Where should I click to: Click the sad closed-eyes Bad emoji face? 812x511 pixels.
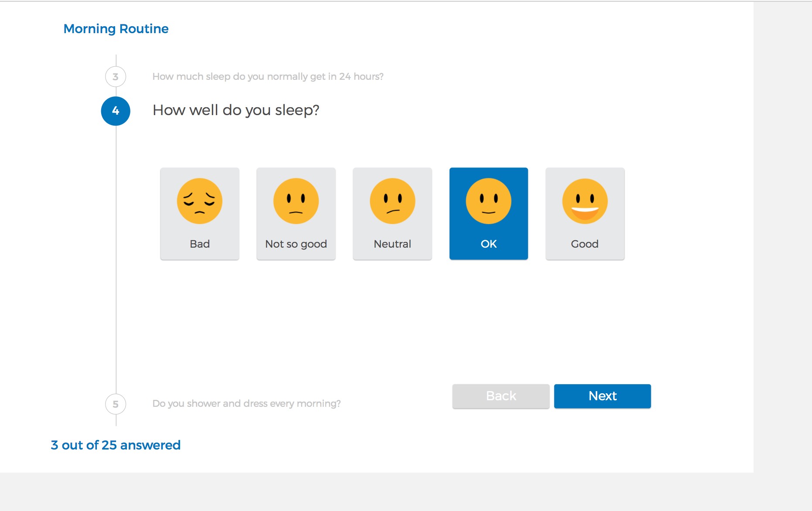[199, 201]
